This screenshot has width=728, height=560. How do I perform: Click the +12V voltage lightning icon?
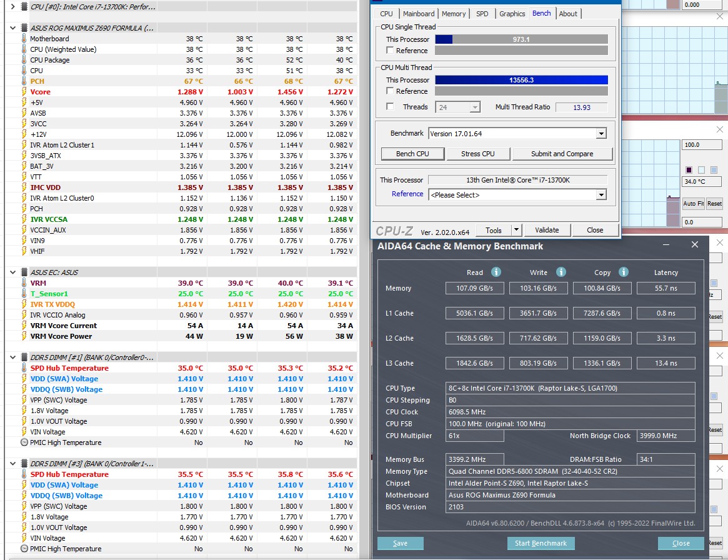click(x=24, y=134)
